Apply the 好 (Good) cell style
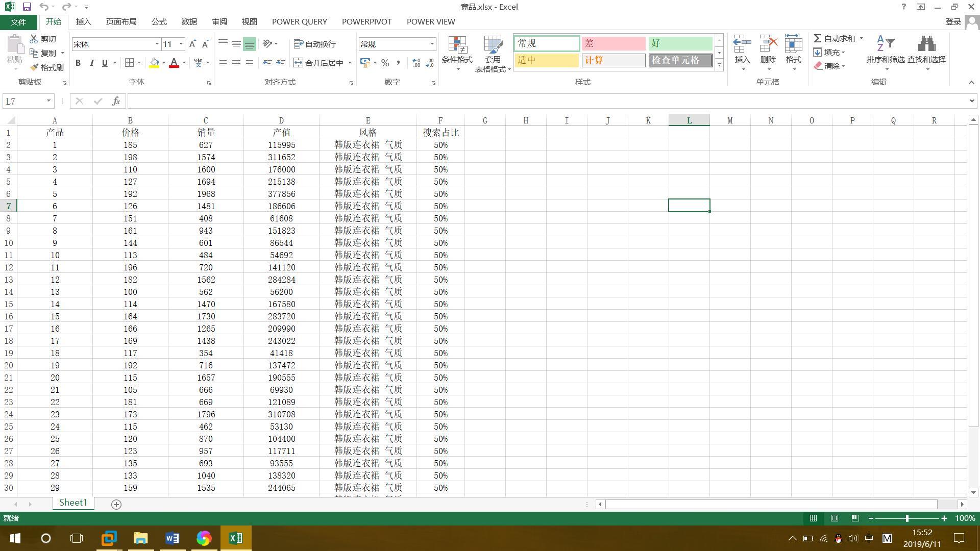The image size is (980, 551). (680, 43)
